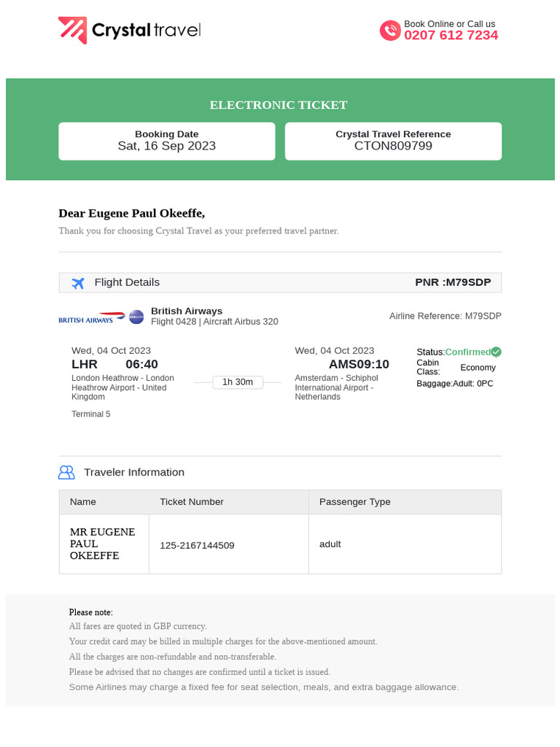Call the phone number 0207 612 7234
The height and width of the screenshot is (747, 560).
coord(451,36)
